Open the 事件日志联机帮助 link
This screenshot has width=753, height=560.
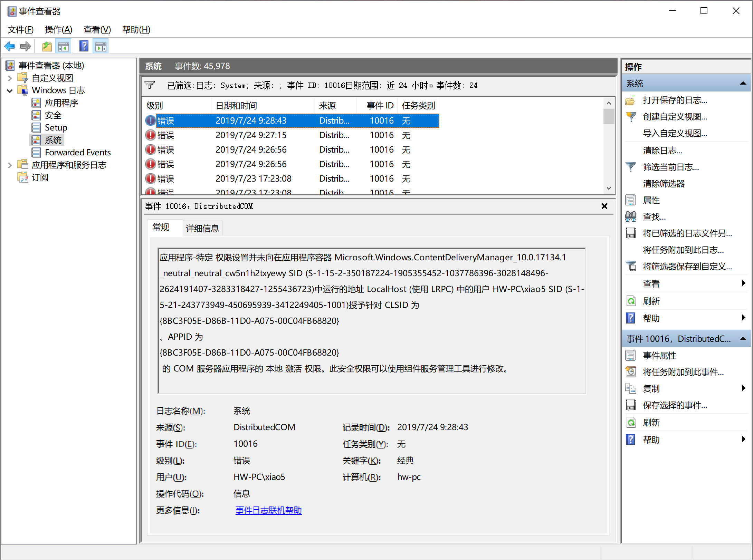point(268,510)
